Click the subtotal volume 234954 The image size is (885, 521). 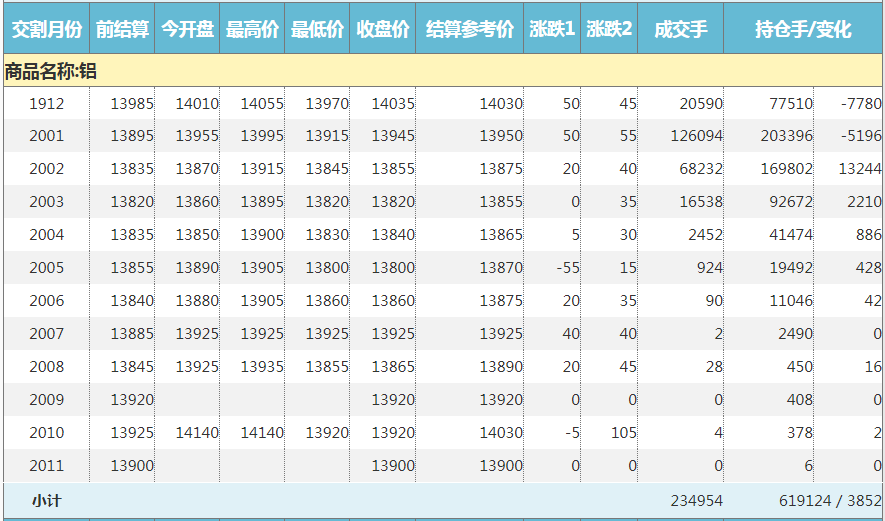[696, 500]
